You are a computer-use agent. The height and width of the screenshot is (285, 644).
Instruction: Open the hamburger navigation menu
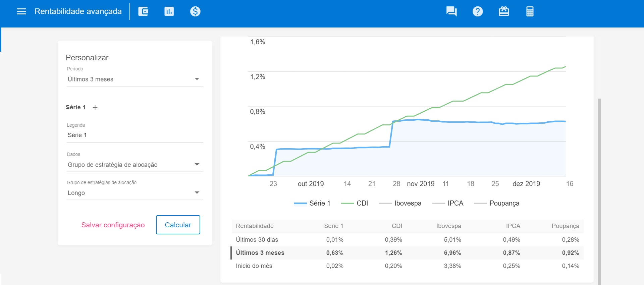coord(21,11)
